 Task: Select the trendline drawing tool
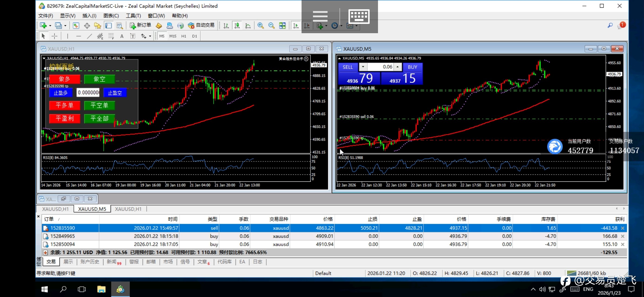pos(89,36)
